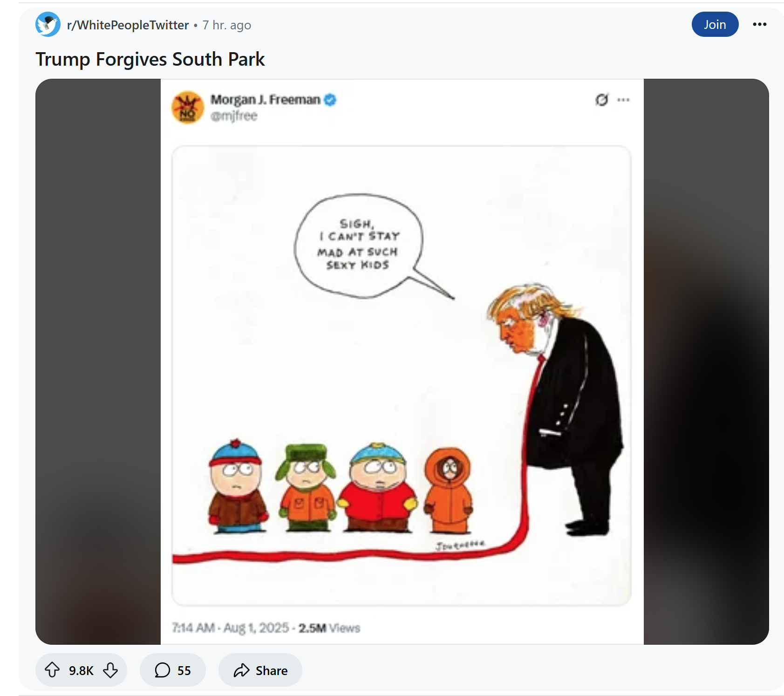Share the post using the Share button
This screenshot has width=784, height=696.
pos(260,670)
